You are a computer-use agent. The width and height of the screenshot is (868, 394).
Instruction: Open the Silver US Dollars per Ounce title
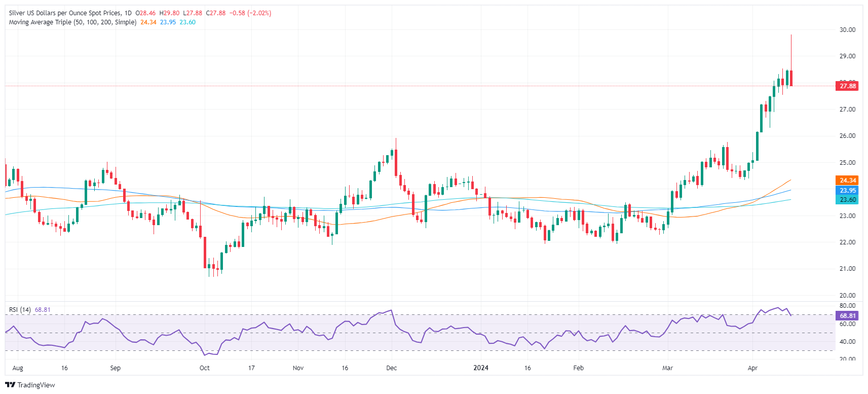coord(65,13)
